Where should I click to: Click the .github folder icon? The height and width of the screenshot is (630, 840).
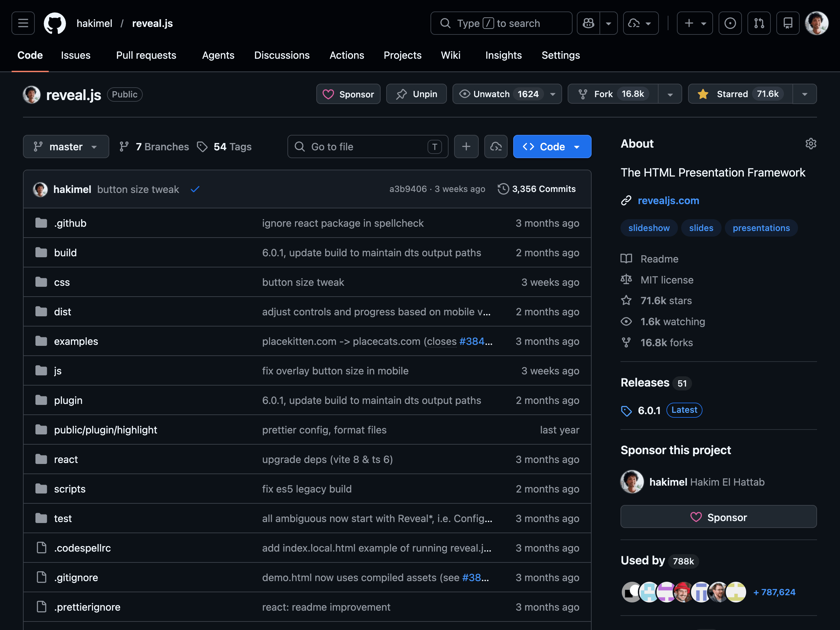[41, 223]
